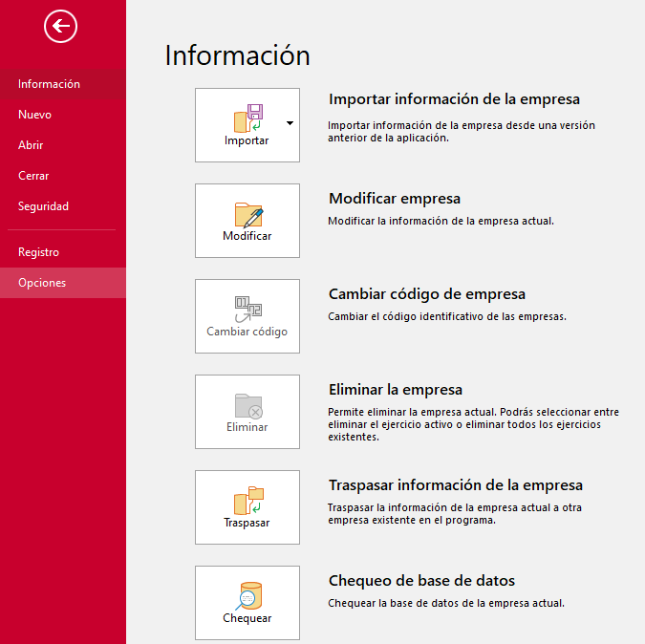The width and height of the screenshot is (645, 644).
Task: Click the Chequear database magnifier icon
Action: tap(248, 596)
